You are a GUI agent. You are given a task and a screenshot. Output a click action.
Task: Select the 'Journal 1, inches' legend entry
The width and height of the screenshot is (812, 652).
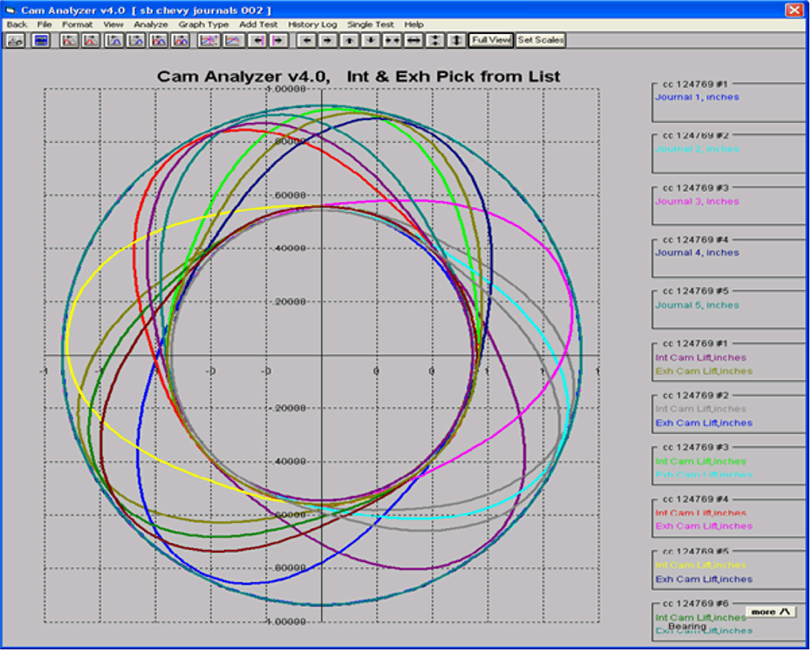tap(697, 98)
